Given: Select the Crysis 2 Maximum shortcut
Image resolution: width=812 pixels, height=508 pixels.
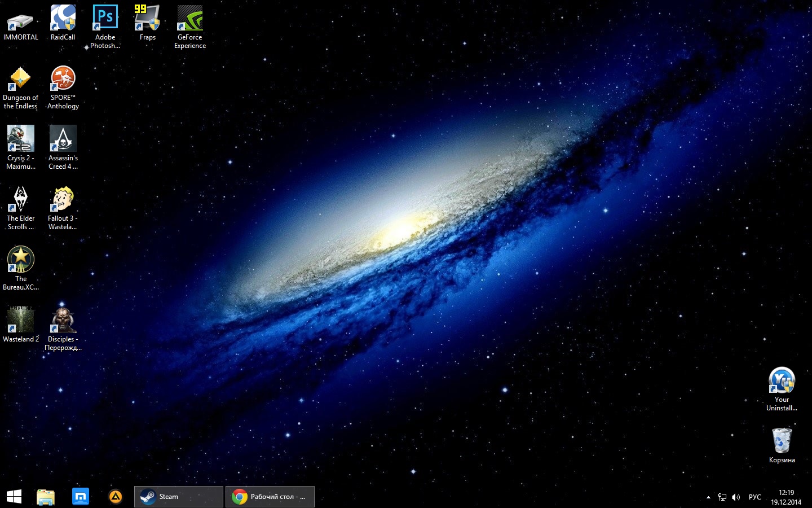Looking at the screenshot, I should coord(20,139).
